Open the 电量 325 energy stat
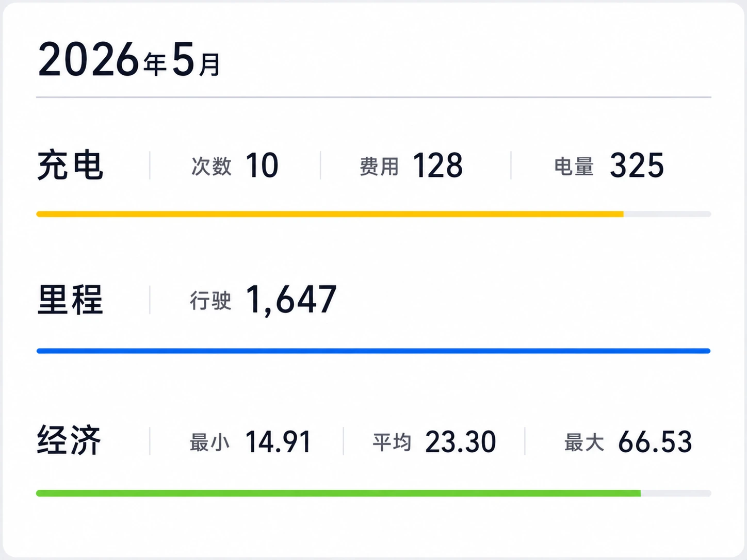This screenshot has height=560, width=747. [609, 166]
